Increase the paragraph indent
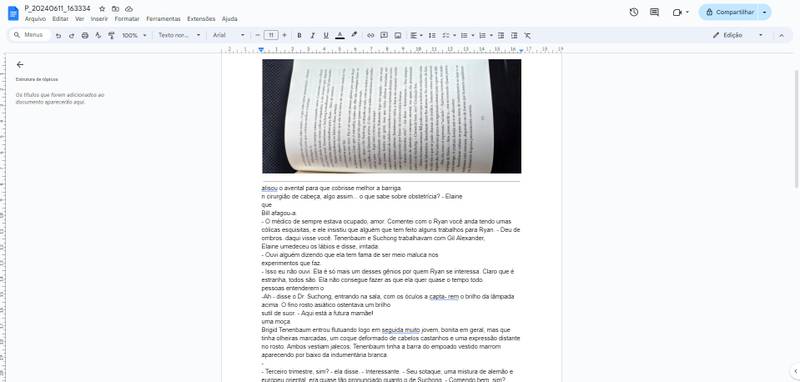Viewport: 800px width, 382px height. (514, 35)
